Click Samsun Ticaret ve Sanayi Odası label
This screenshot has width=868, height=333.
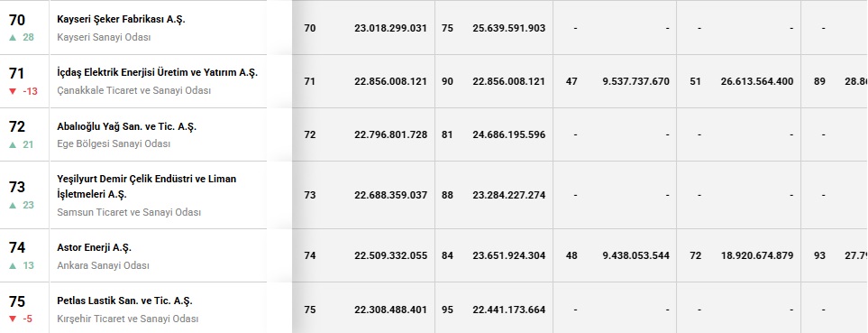point(129,213)
